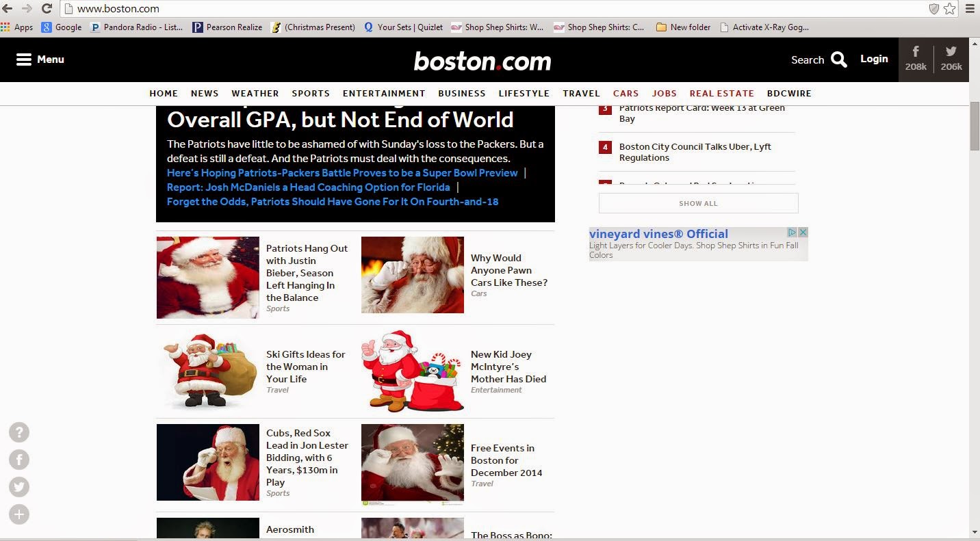Open the Your Sets | Quizlet bookmark
Viewport: 980px width, 541px height.
tap(404, 27)
